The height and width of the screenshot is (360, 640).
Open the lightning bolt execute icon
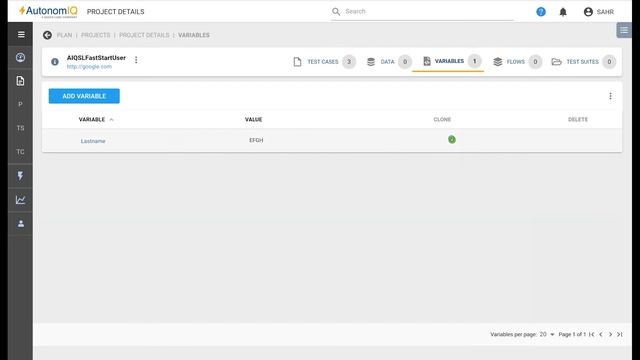(x=20, y=176)
